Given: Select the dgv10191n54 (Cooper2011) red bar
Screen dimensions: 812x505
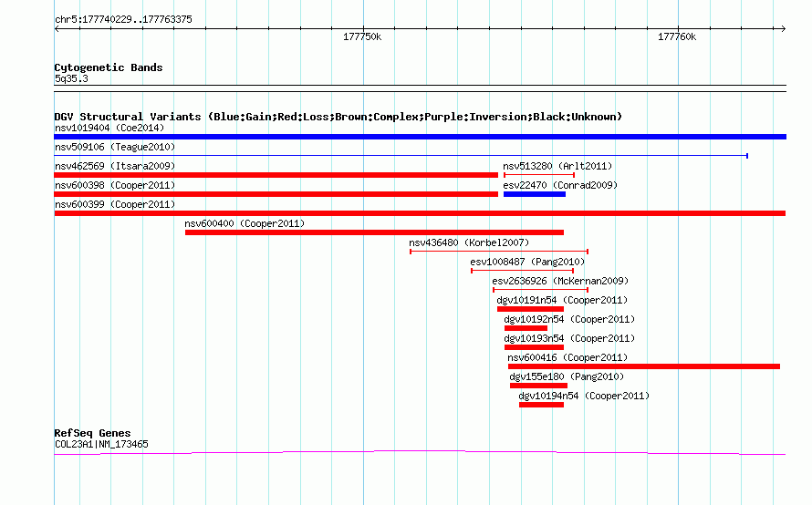Looking at the screenshot, I should coord(530,309).
